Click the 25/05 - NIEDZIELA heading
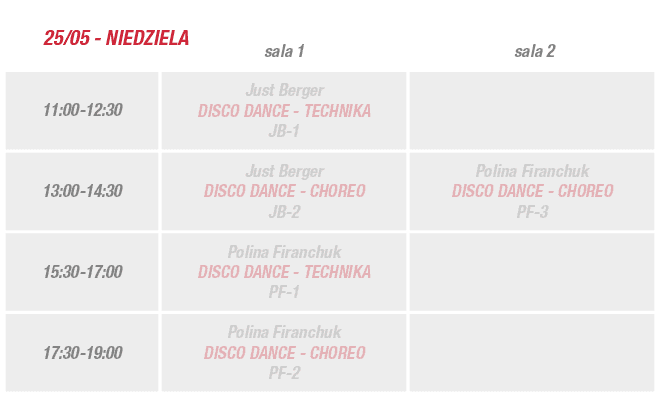 click(x=116, y=38)
